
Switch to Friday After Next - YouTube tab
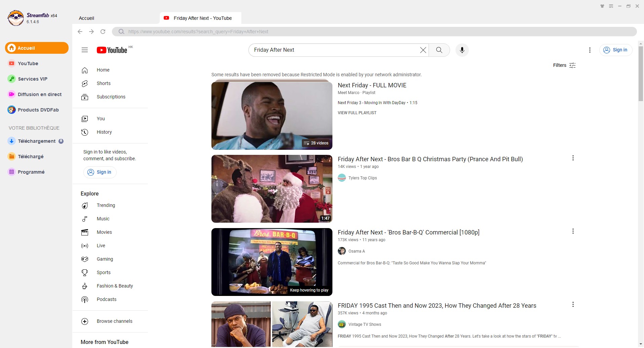point(201,18)
